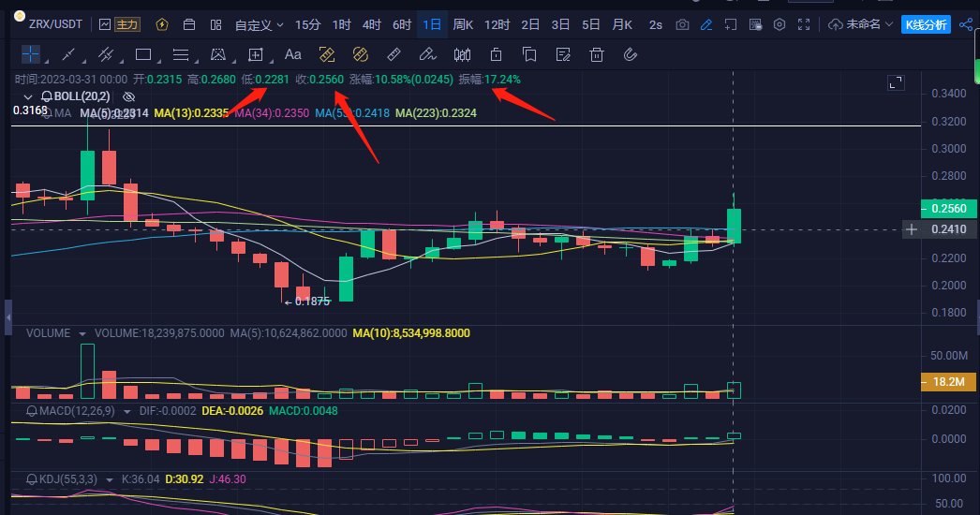Open the K线分析 button
This screenshot has width=980, height=515.
click(x=926, y=24)
